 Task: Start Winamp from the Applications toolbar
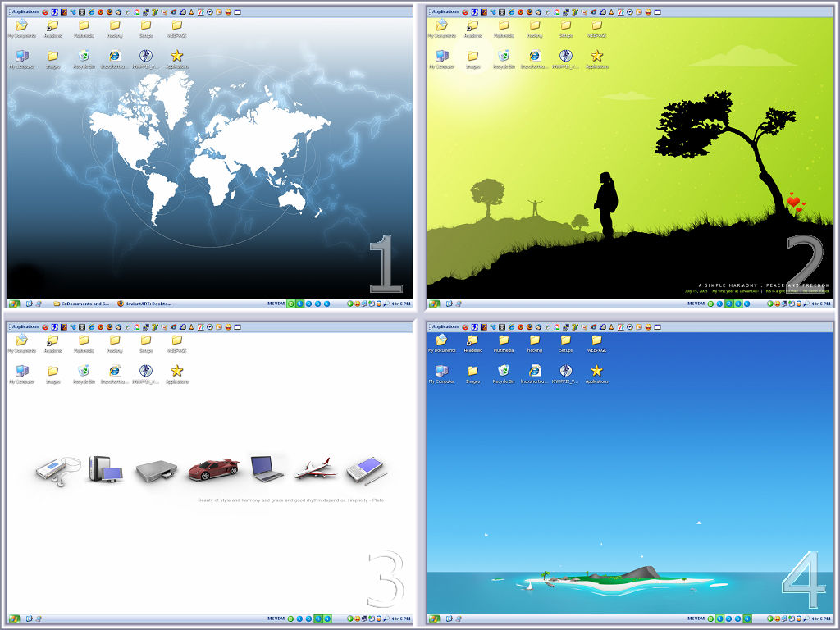82,12
